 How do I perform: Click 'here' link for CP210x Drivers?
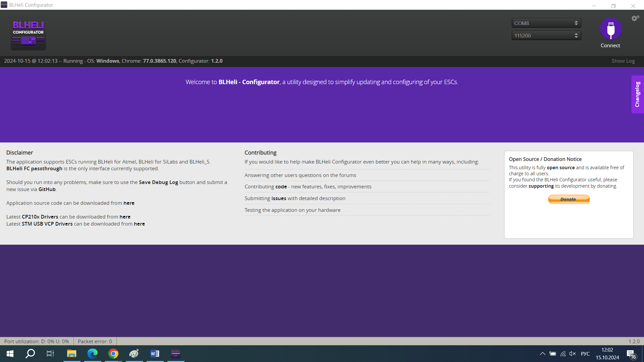click(125, 217)
